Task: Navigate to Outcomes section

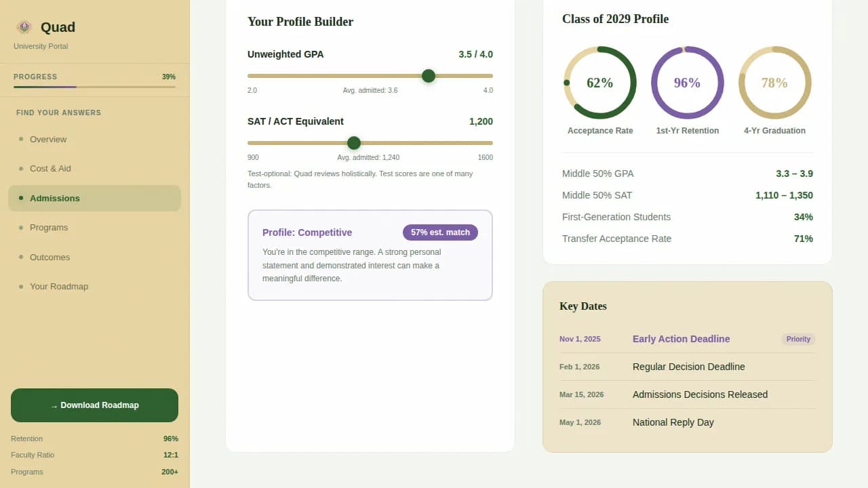Action: 50,258
